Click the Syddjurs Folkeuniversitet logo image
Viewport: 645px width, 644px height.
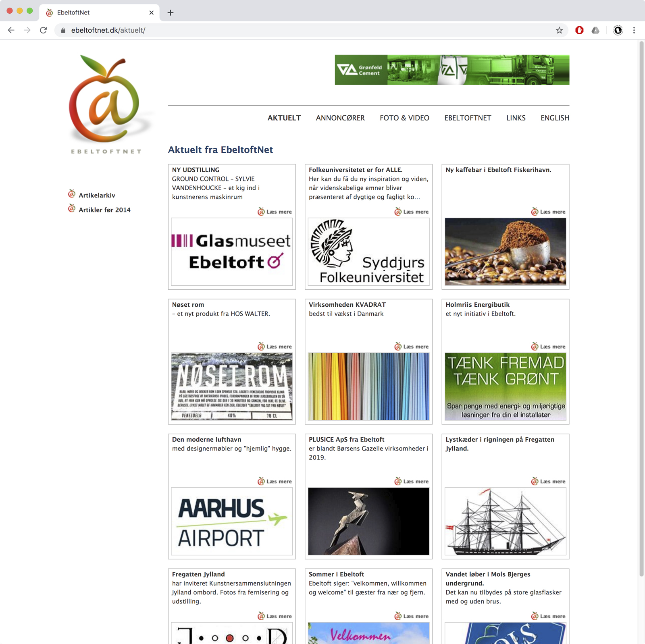tap(368, 252)
